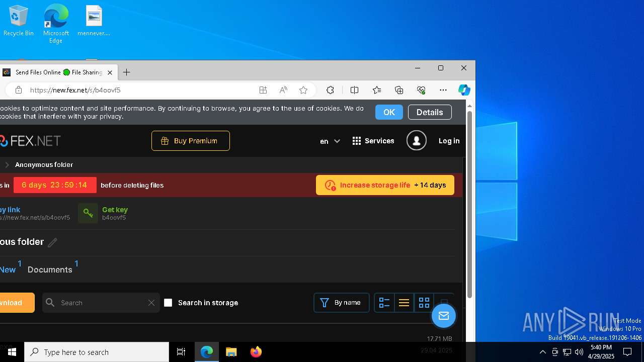The width and height of the screenshot is (644, 362).
Task: Select the Documents tab
Action: point(50,269)
